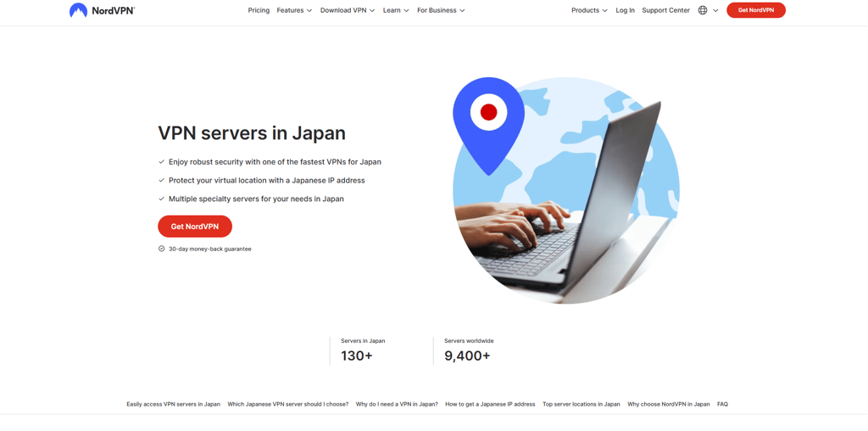
Task: Click the chevron beside the globe icon
Action: pos(715,10)
